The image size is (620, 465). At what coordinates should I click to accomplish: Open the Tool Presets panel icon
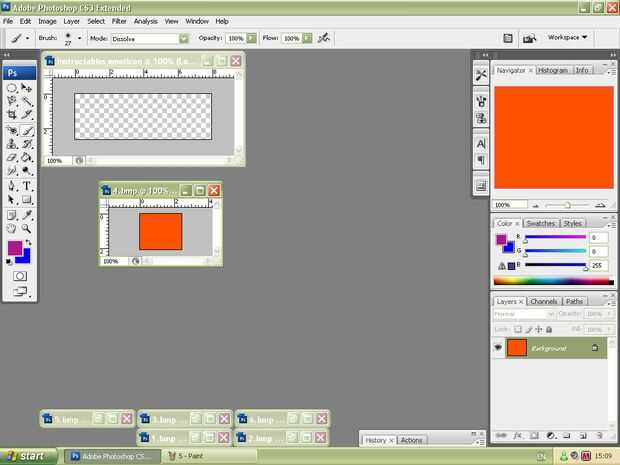(x=481, y=75)
